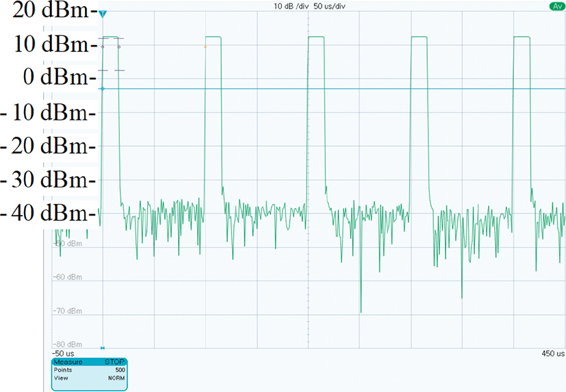
Task: Click the upper dashed gate line on first pulse
Action: 111,38
